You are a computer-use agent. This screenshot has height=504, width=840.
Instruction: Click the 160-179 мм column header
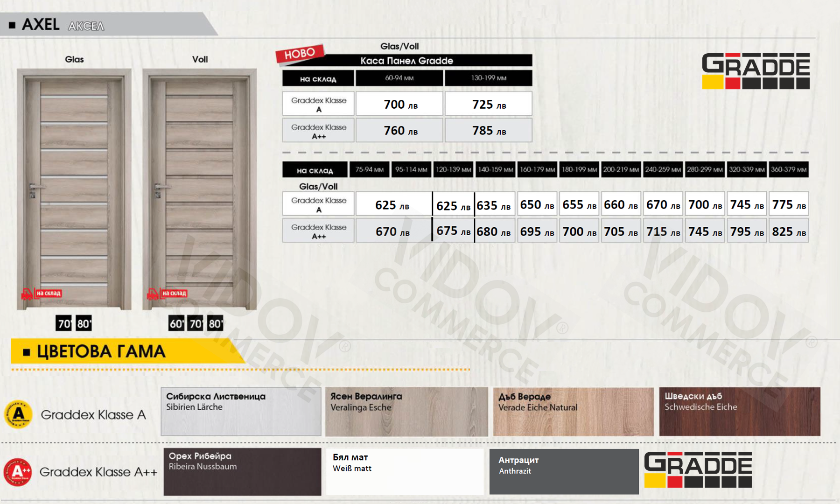(537, 169)
